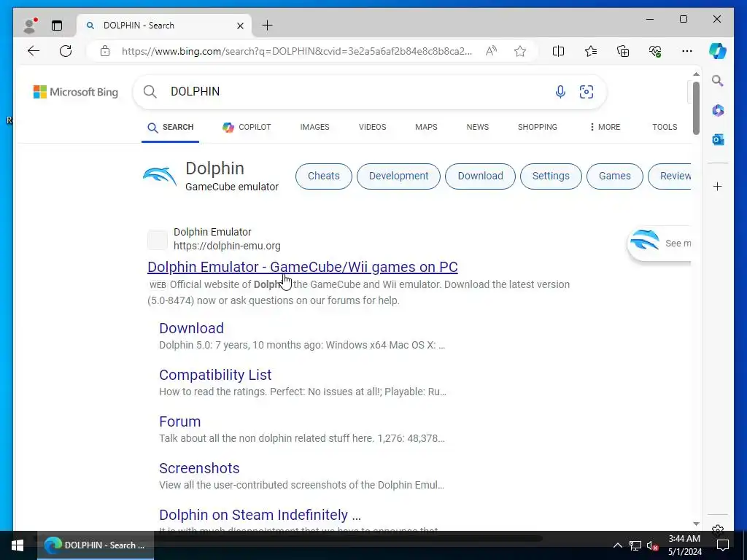Open Edge Settings and more menu

687,51
